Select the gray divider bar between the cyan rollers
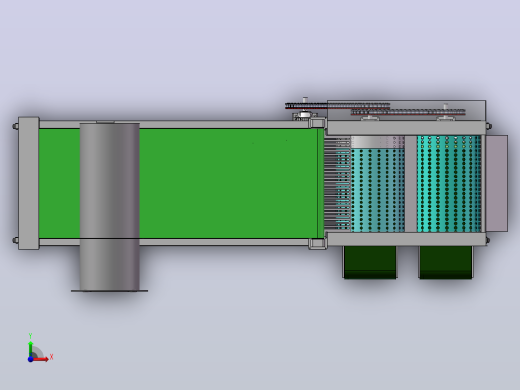 pos(411,184)
